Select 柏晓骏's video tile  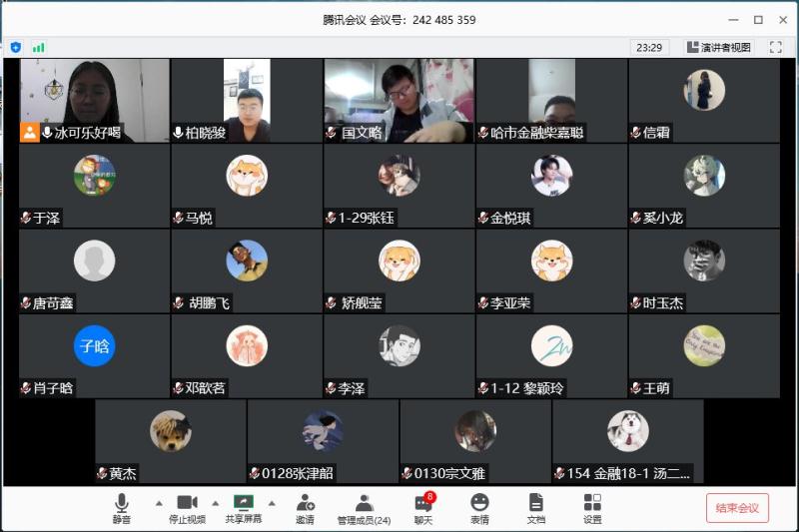point(246,100)
